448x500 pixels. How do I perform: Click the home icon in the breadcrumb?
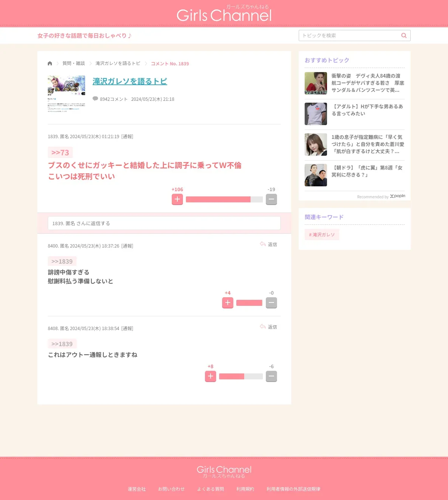point(50,63)
